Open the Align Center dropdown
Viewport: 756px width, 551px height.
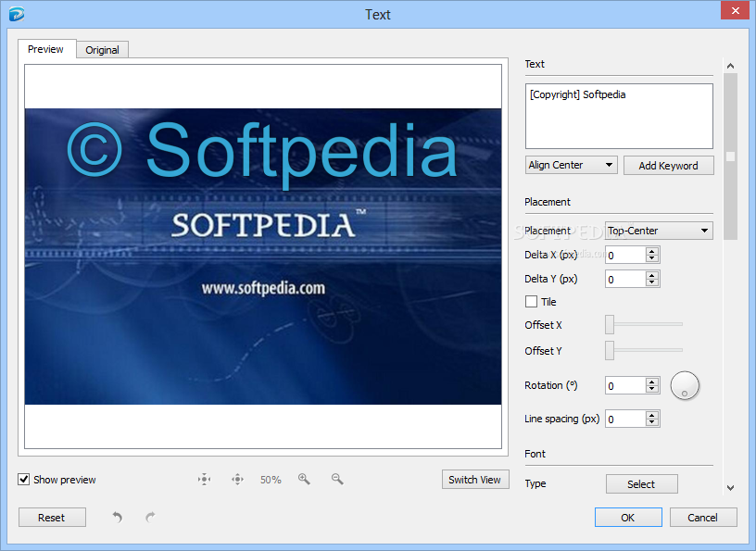pyautogui.click(x=571, y=165)
